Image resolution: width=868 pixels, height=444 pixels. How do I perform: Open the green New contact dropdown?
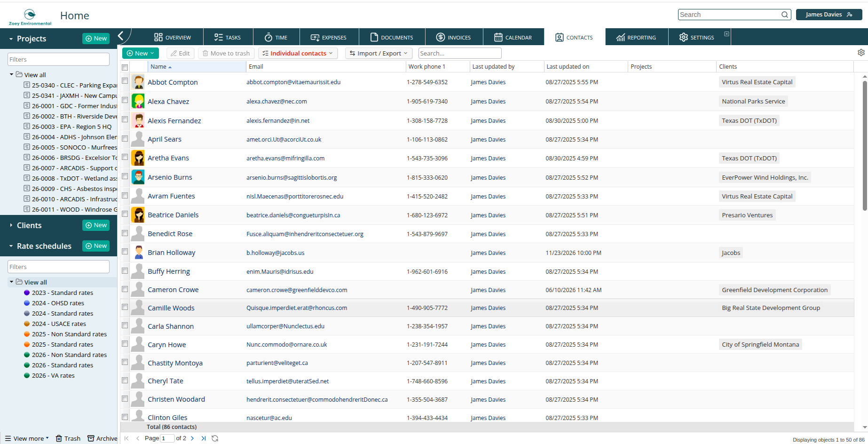(x=140, y=53)
